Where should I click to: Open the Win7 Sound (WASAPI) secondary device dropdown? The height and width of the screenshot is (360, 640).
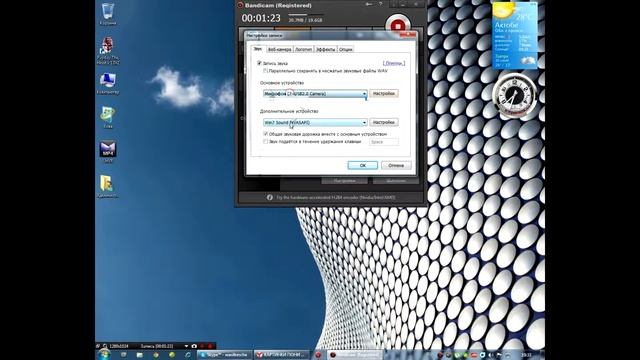tap(315, 122)
